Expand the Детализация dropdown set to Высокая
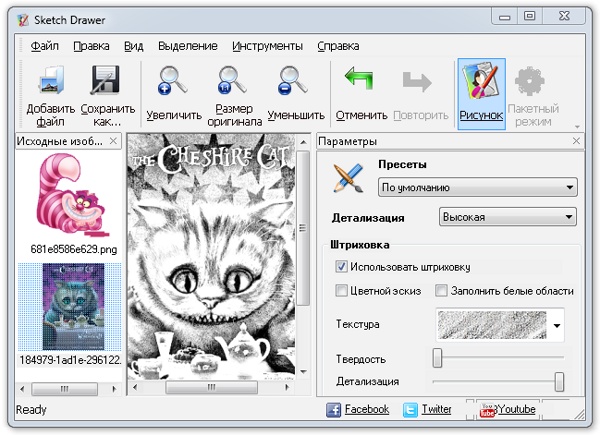Screen dimensions: 600x435 click(508, 217)
